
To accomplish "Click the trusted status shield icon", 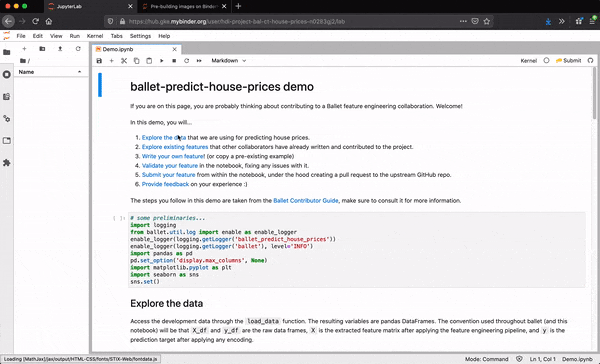I will pyautogui.click(x=519, y=359).
